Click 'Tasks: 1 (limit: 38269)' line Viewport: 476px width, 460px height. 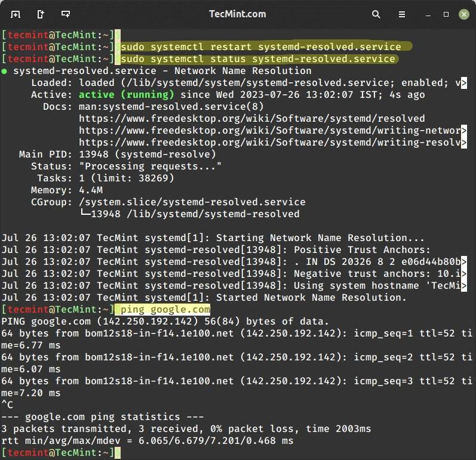(x=106, y=178)
